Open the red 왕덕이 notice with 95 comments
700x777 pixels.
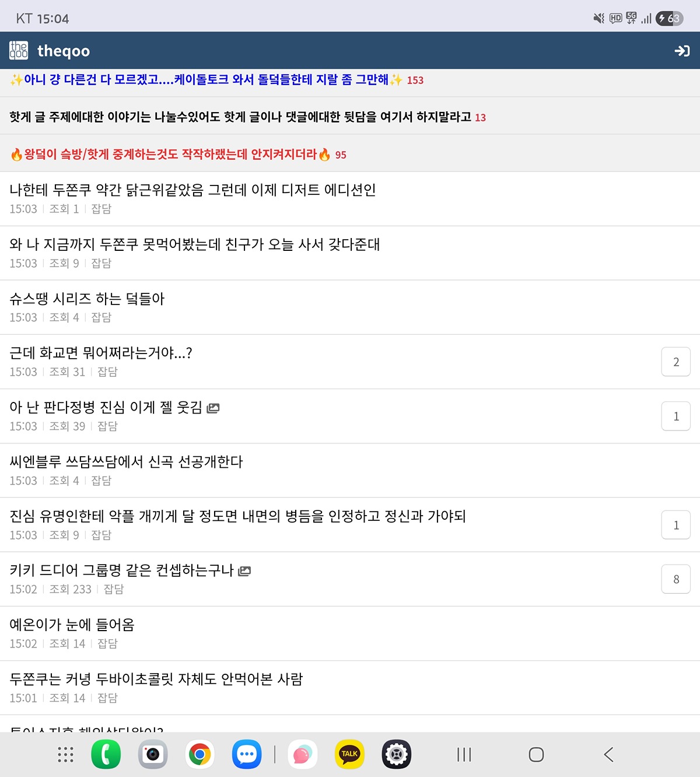pyautogui.click(x=170, y=155)
